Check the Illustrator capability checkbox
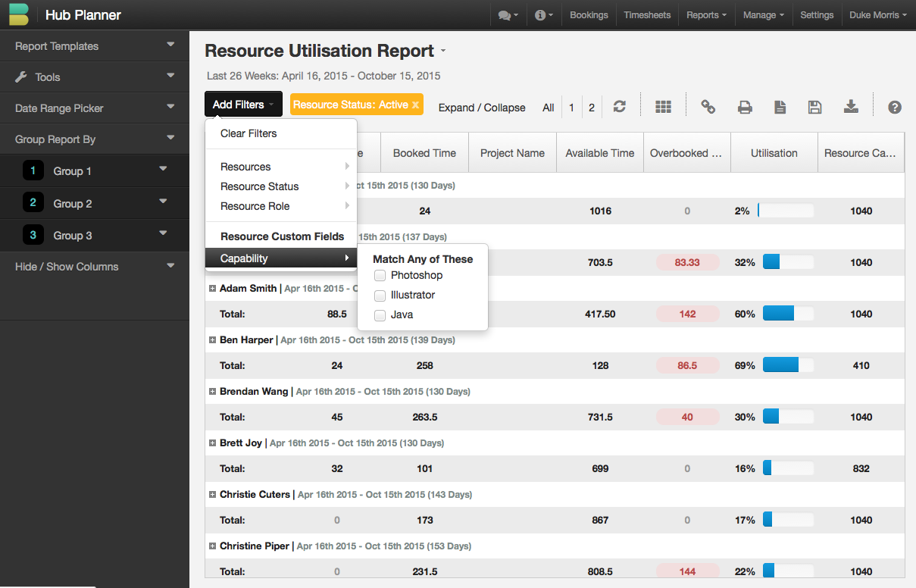Image resolution: width=916 pixels, height=588 pixels. [x=380, y=296]
